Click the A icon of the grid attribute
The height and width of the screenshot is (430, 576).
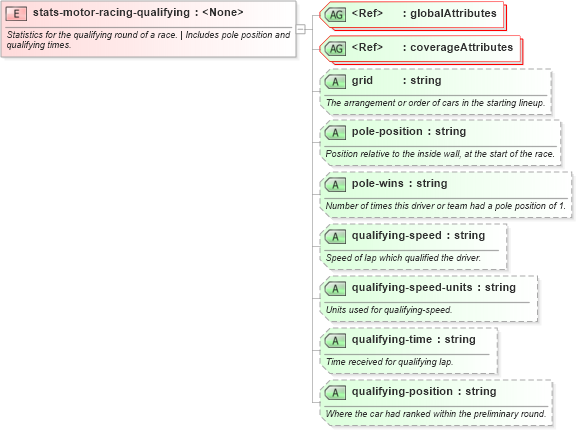click(335, 82)
